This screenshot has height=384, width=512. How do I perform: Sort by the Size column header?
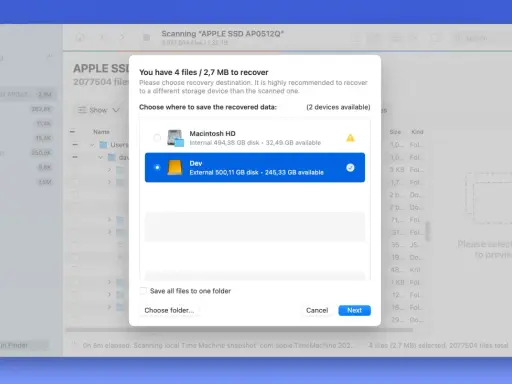pyautogui.click(x=395, y=132)
